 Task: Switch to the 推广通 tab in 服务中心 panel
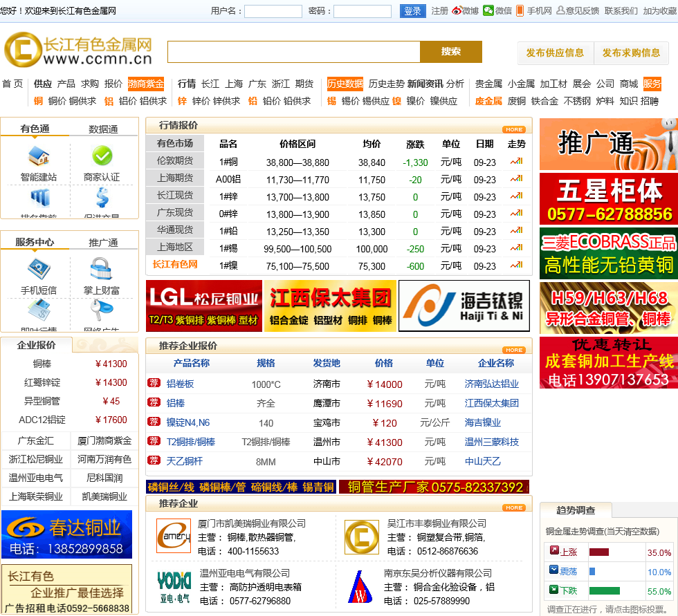pos(103,243)
